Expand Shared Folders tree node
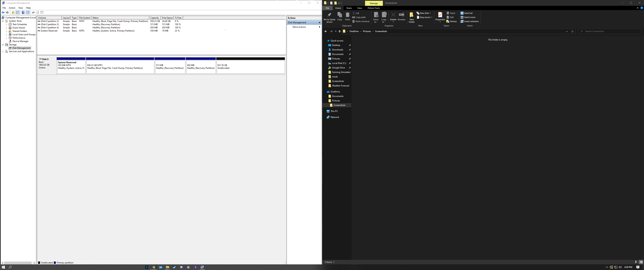Viewport: 644px width, 270px height. (7, 31)
